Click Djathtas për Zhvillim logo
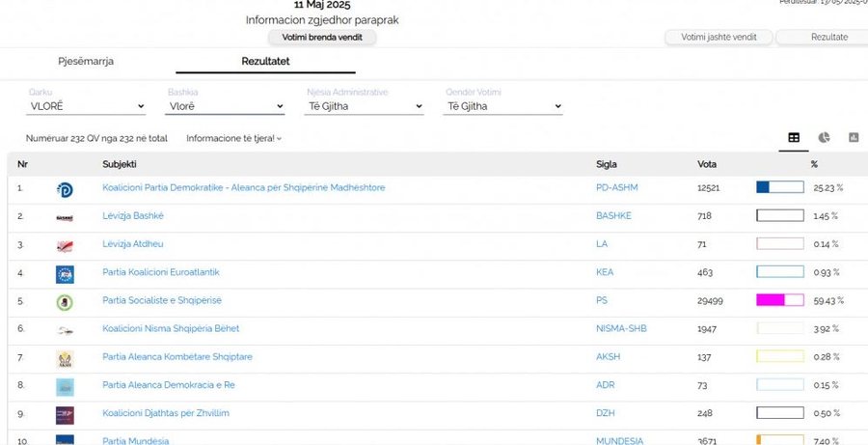This screenshot has width=868, height=445. [x=65, y=415]
